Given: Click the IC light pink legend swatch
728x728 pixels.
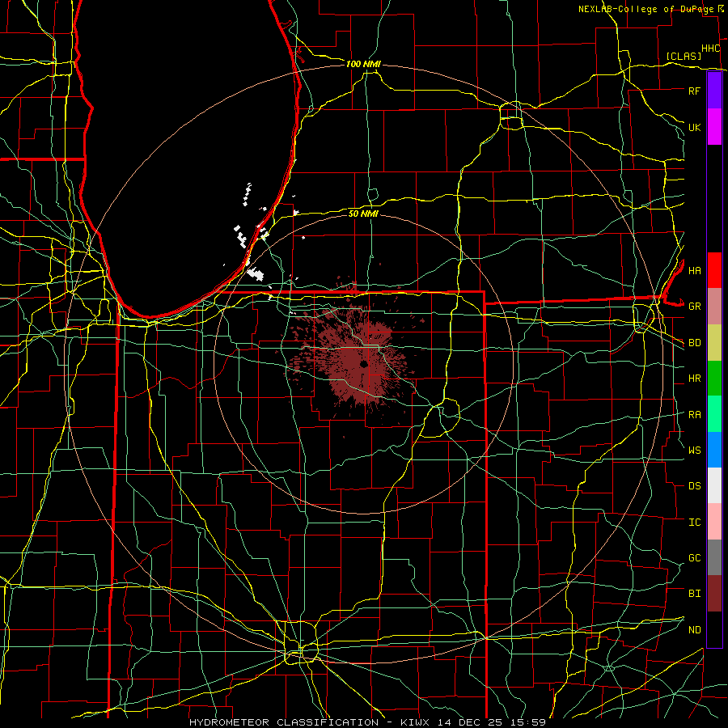Looking at the screenshot, I should 714,522.
